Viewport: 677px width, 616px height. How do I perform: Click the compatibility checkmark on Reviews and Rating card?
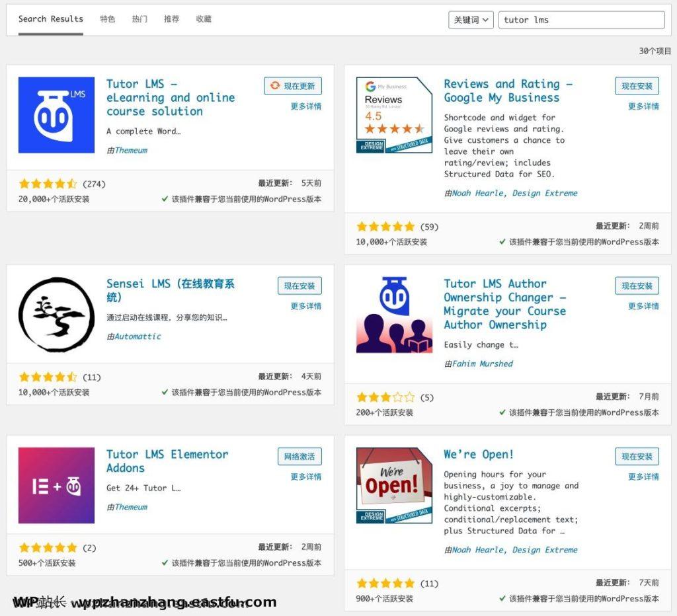coord(502,242)
